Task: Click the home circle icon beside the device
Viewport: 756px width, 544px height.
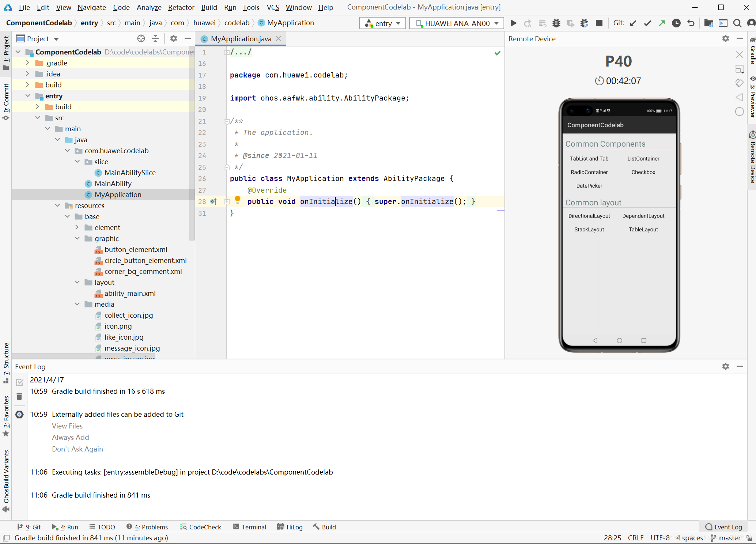Action: (739, 112)
